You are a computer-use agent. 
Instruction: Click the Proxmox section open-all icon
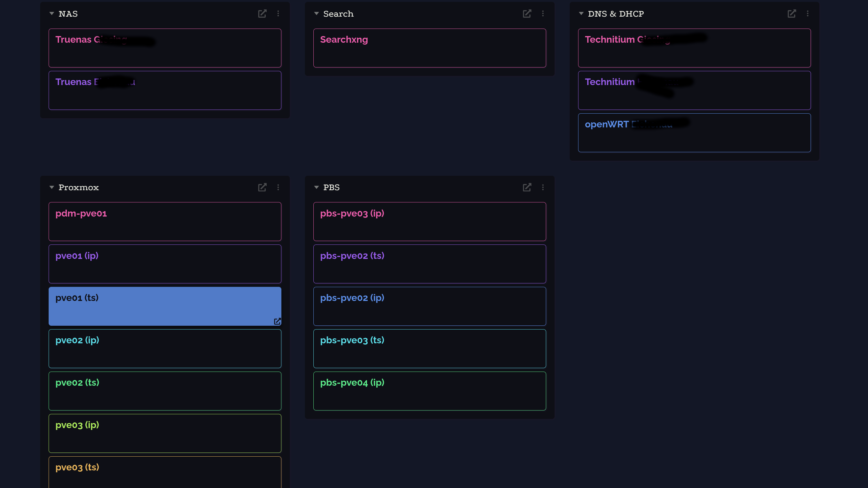click(262, 187)
